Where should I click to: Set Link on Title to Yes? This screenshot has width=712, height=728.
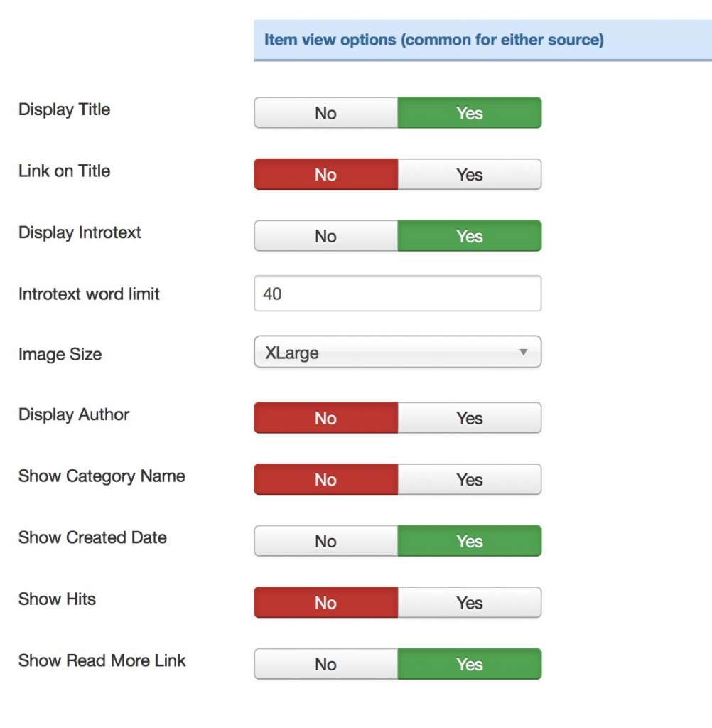tap(469, 175)
